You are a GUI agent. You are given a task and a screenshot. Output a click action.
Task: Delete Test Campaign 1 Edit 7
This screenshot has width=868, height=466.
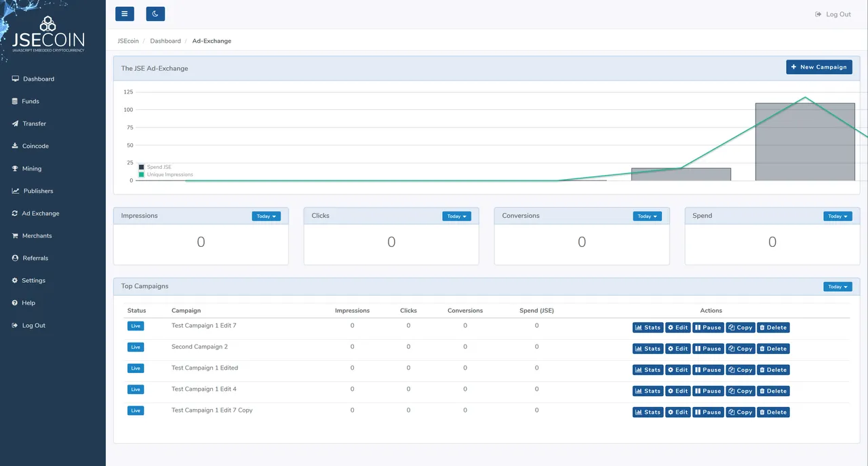pyautogui.click(x=773, y=328)
